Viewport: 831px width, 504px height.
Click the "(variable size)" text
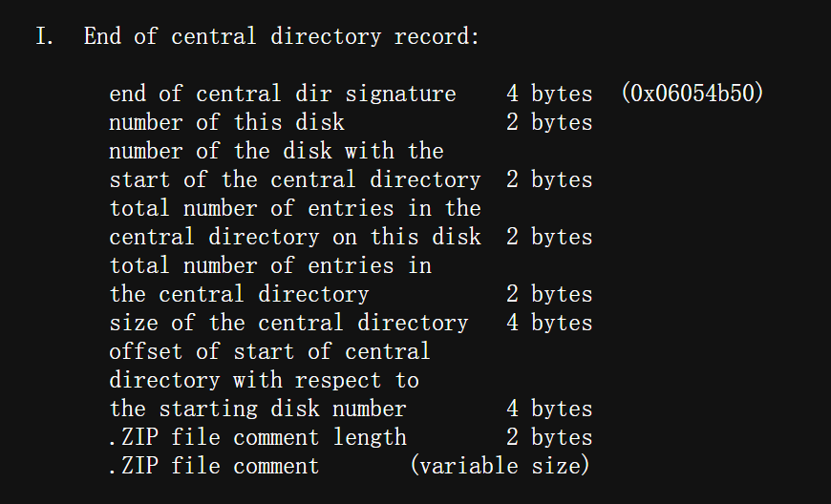[x=500, y=466]
